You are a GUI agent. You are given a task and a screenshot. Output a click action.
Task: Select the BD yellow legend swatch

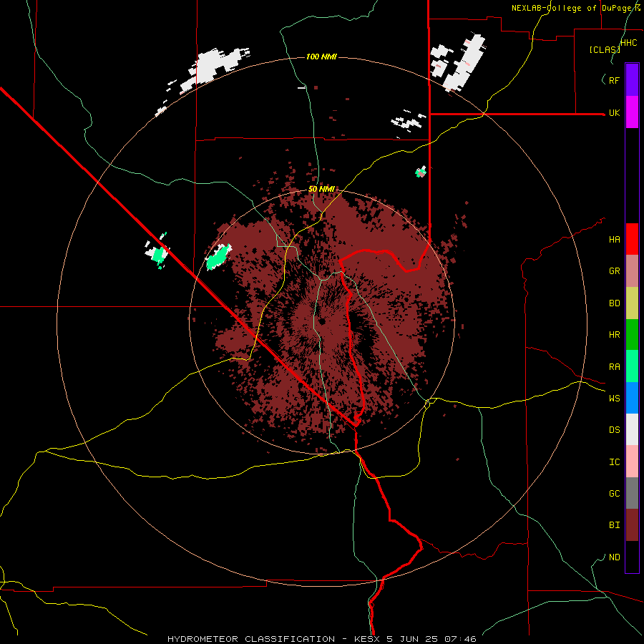tap(632, 303)
